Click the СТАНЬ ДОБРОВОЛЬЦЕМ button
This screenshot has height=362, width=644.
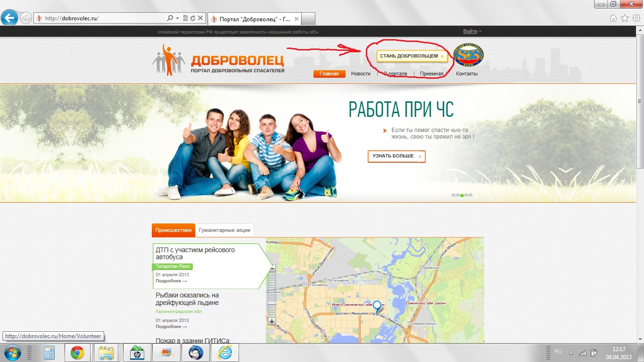click(412, 56)
